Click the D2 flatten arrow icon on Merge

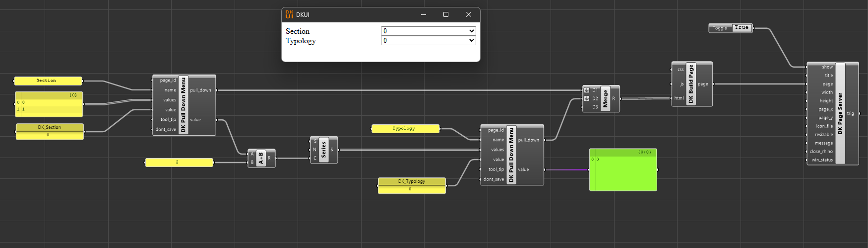(587, 98)
